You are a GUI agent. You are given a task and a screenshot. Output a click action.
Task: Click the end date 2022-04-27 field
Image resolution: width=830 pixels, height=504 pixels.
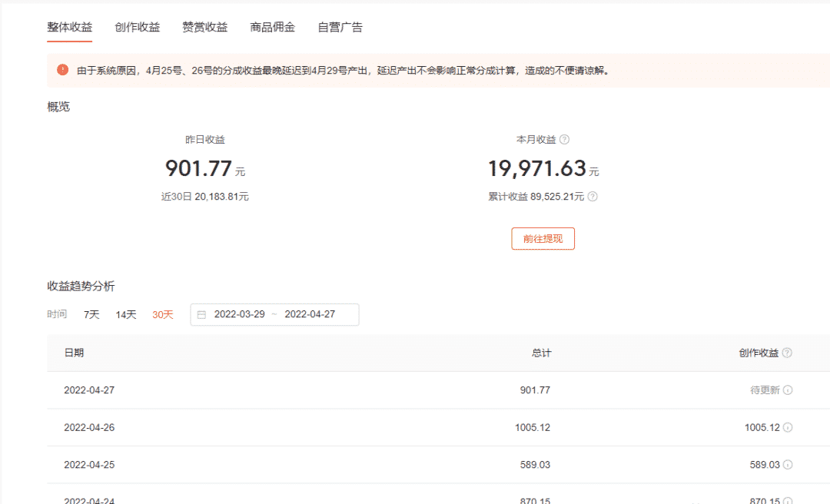coord(310,314)
